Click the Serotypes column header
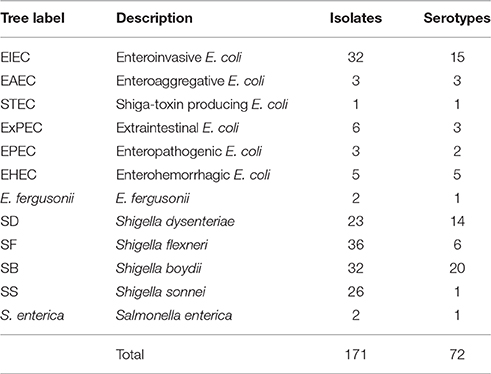This screenshot has height=374, width=491. coord(457,18)
